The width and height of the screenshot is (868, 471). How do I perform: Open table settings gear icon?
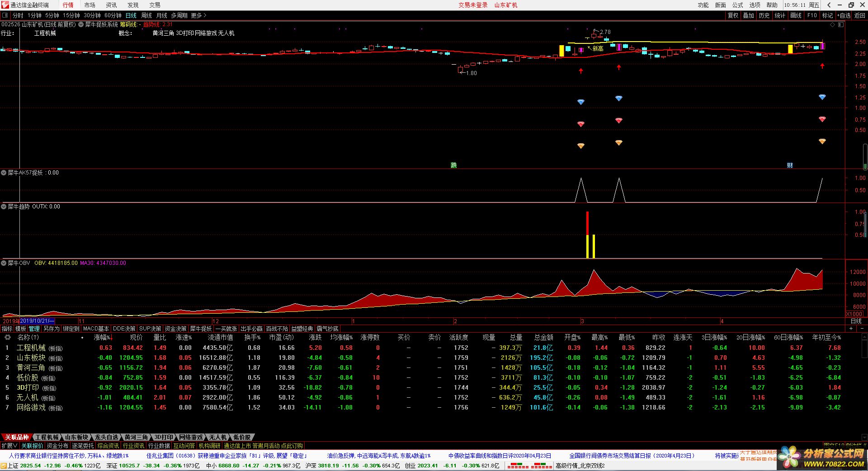(8, 337)
